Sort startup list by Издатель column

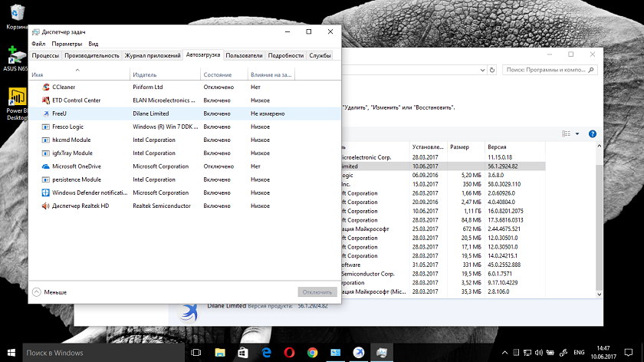pyautogui.click(x=165, y=74)
